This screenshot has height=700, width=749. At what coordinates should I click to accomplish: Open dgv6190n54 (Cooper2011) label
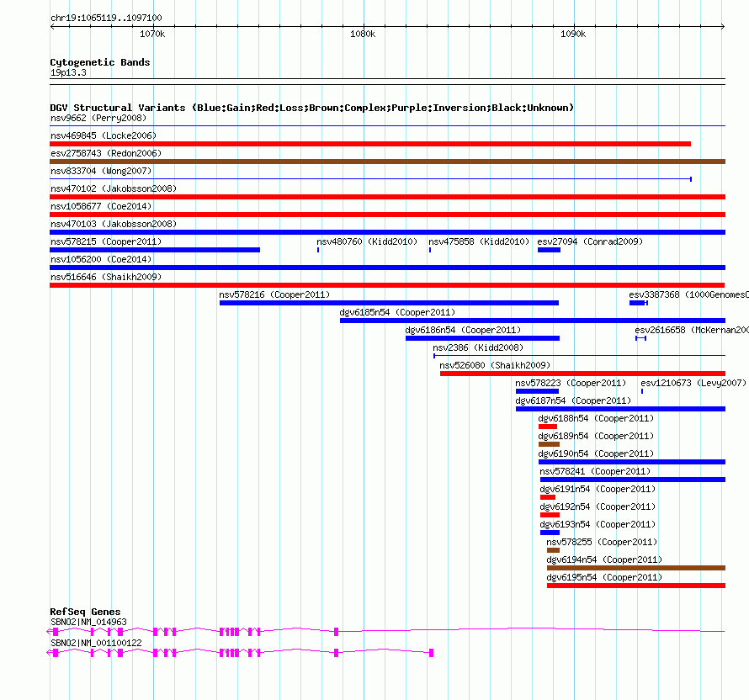[x=596, y=453]
